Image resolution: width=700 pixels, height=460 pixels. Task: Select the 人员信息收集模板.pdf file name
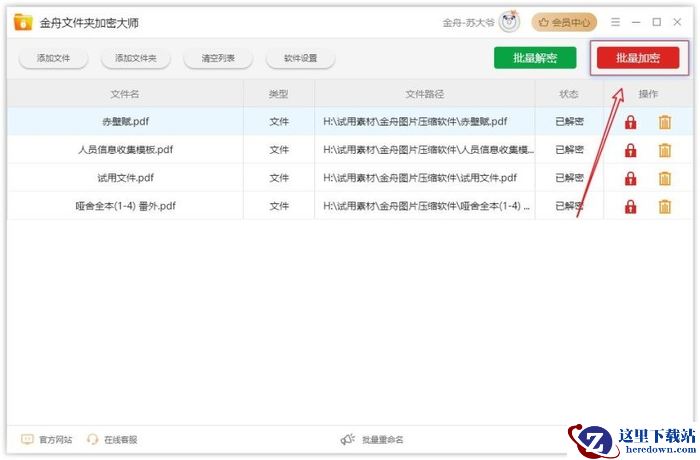coord(125,150)
